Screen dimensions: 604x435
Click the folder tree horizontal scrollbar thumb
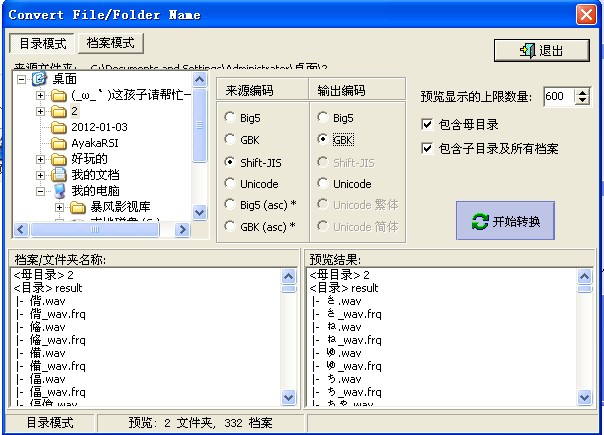tap(95, 230)
